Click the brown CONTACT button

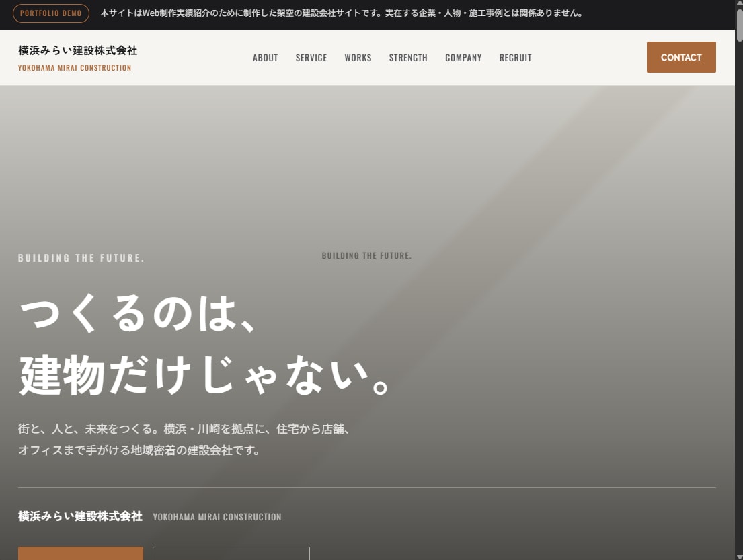coord(681,57)
